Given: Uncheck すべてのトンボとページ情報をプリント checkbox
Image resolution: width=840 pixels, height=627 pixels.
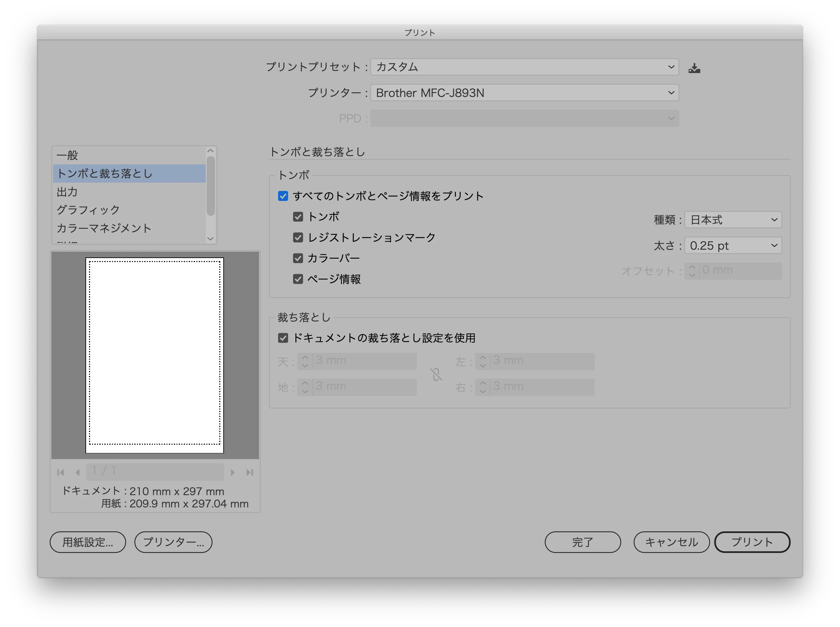Looking at the screenshot, I should (283, 196).
